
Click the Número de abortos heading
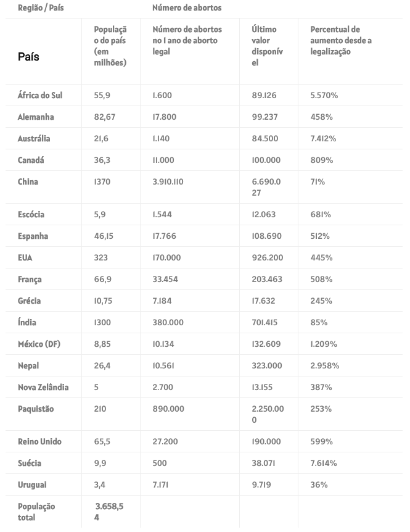[x=187, y=7]
